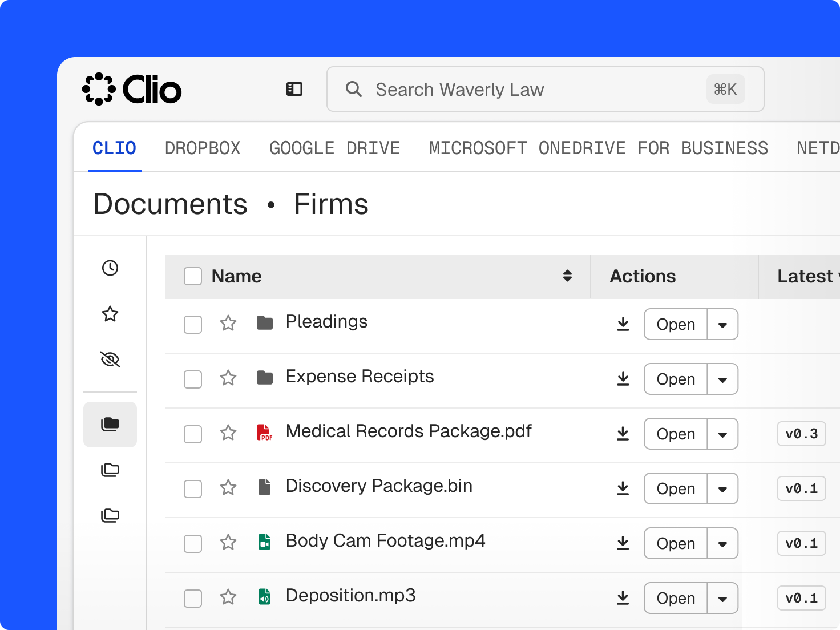Expand Open dropdown arrow for Body Cam Footage.mp4
Viewport: 840px width, 630px height.
tap(722, 543)
